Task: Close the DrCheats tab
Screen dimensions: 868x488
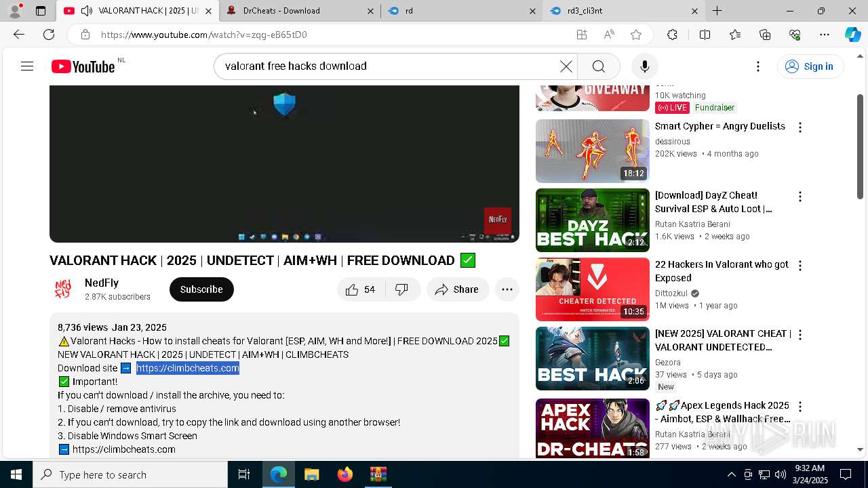Action: tap(370, 11)
